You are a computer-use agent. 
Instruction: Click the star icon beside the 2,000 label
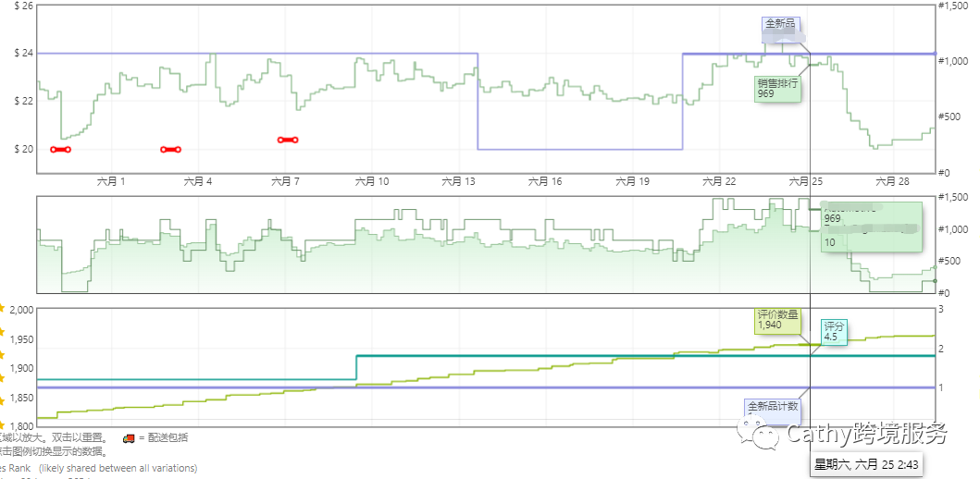coord(3,308)
